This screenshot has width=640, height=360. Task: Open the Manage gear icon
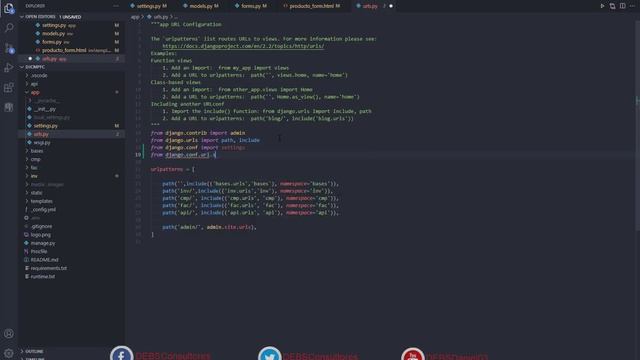[x=9, y=353]
